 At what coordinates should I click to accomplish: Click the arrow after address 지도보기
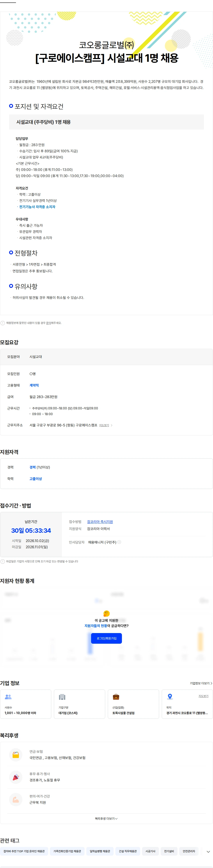click(x=112, y=425)
